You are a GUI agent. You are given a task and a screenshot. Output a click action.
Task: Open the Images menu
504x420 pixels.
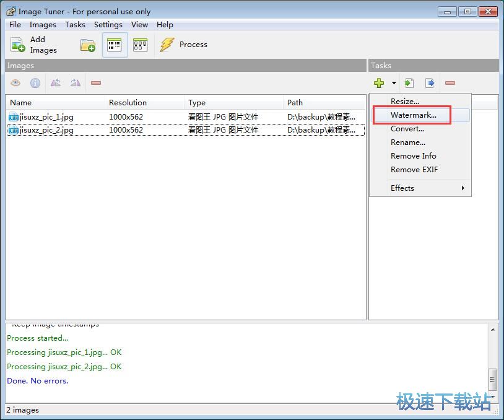43,25
